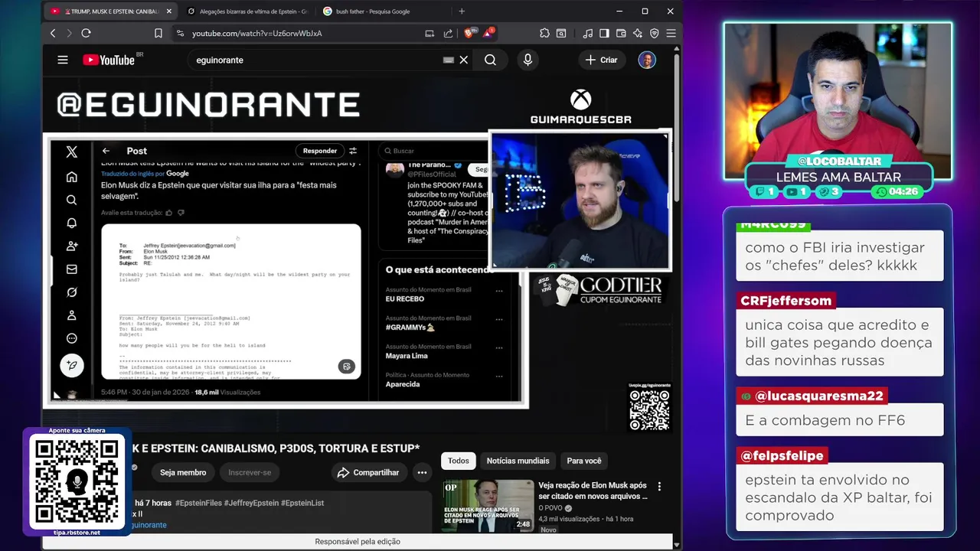980x551 pixels.
Task: Open options for Mayara Lima trending topic
Action: pos(499,347)
